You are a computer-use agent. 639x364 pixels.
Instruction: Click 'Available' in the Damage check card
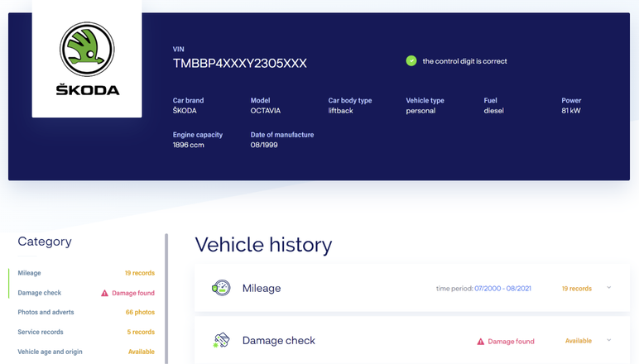pos(579,341)
